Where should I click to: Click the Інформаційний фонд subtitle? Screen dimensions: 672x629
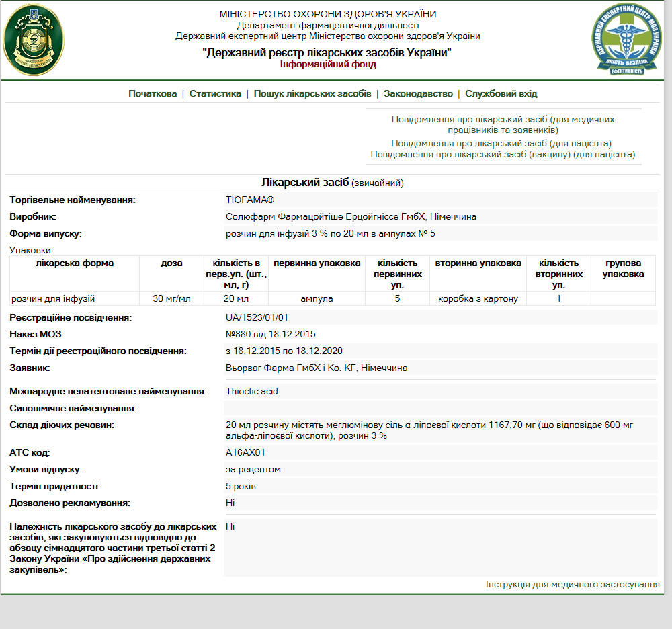328,65
